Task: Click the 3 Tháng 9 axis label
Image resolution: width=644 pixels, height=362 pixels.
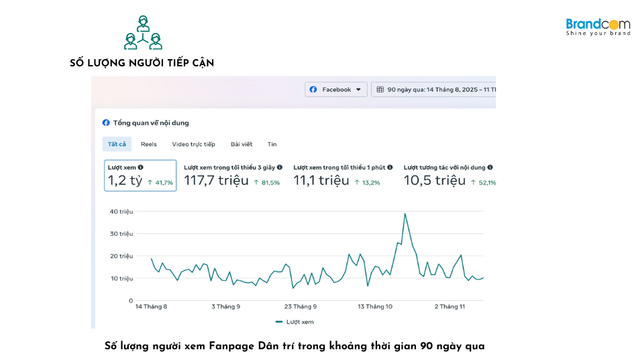Action: 226,306
